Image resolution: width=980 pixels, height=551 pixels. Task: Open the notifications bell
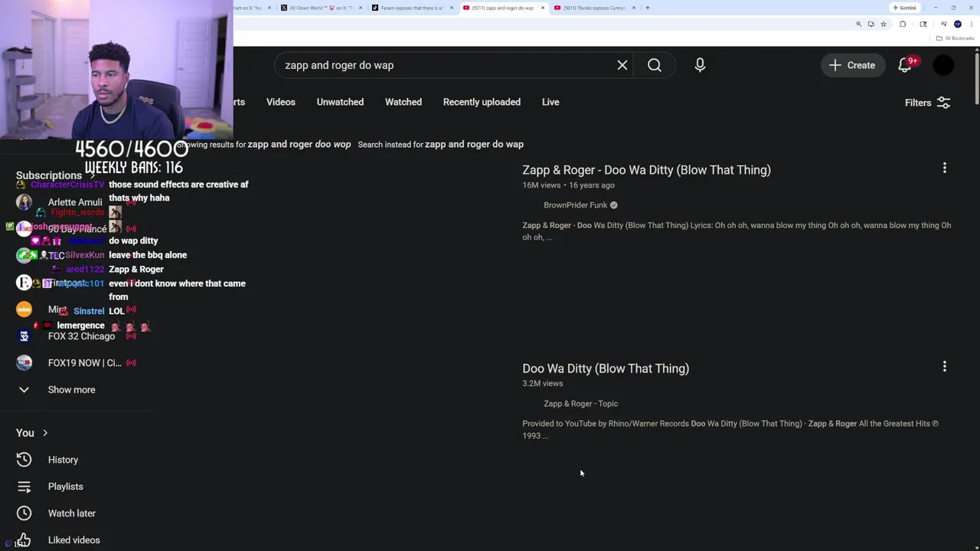(x=905, y=65)
